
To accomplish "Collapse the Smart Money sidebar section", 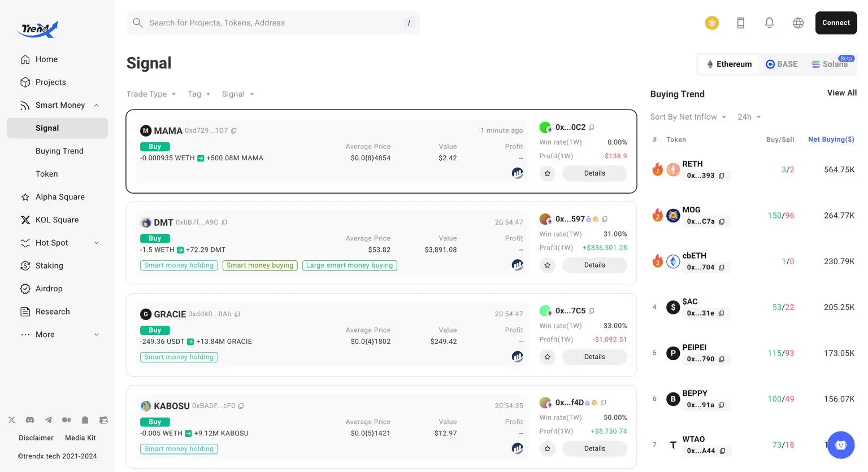I will [x=97, y=106].
